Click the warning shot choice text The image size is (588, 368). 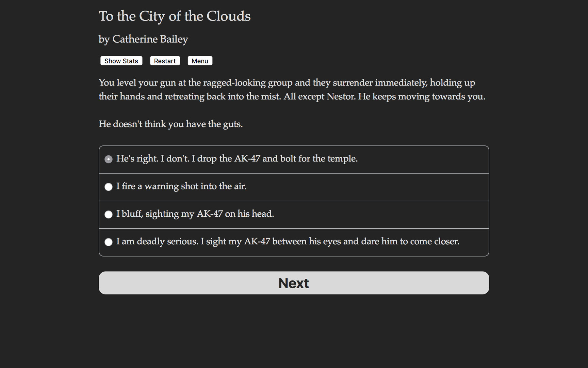(x=181, y=187)
